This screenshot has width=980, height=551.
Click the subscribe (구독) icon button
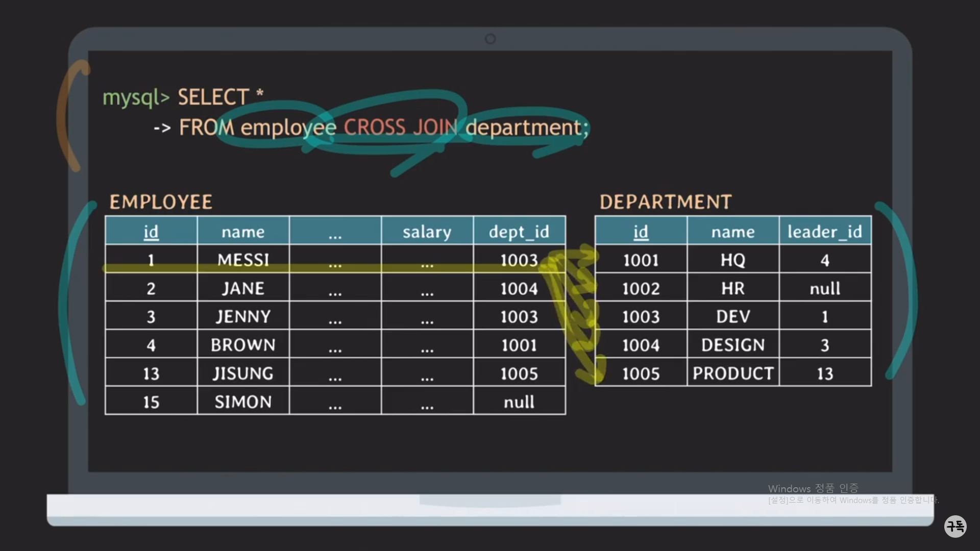point(955,526)
